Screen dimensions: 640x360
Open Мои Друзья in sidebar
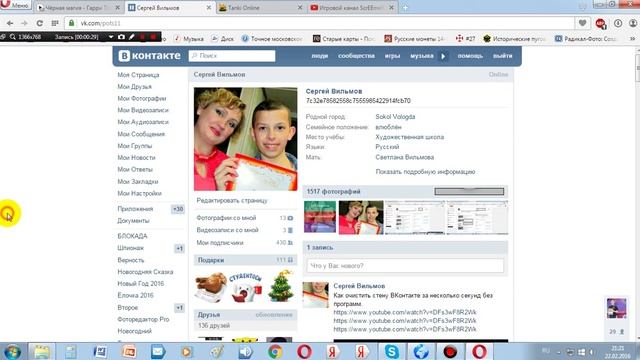134,87
